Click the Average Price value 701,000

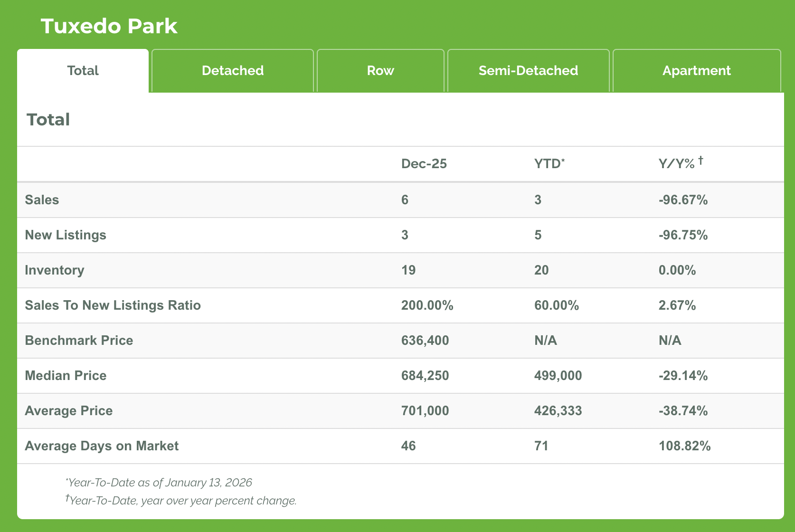tap(425, 411)
